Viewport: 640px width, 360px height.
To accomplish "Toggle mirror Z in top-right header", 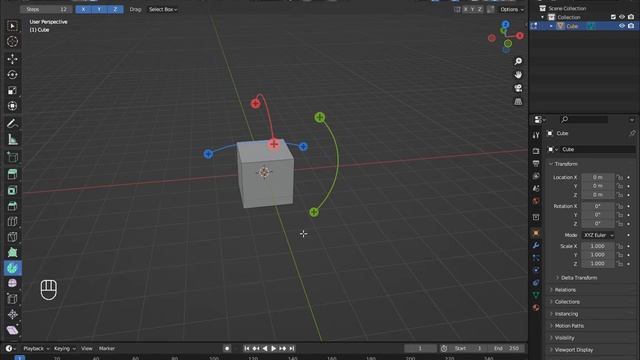I will pos(480,9).
